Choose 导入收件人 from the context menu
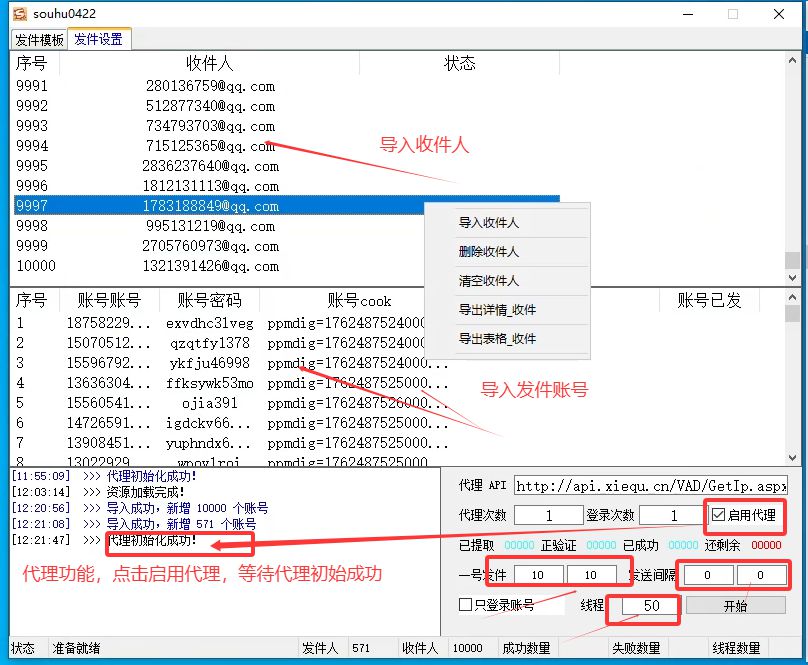 (489, 223)
